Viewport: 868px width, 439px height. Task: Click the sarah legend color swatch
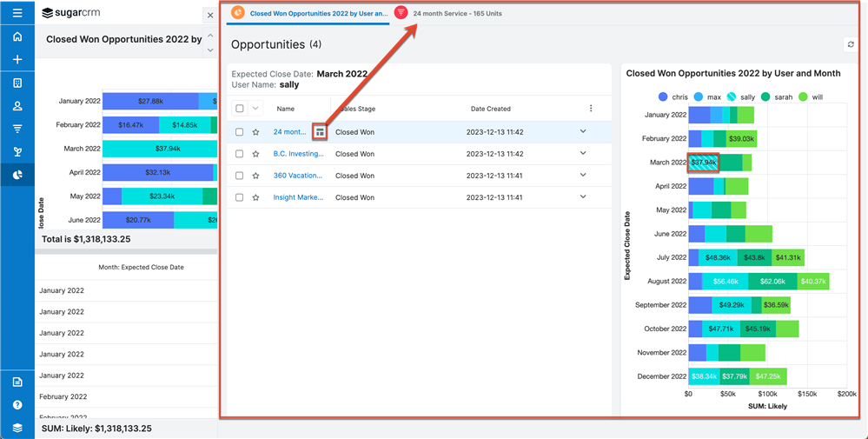(x=765, y=97)
